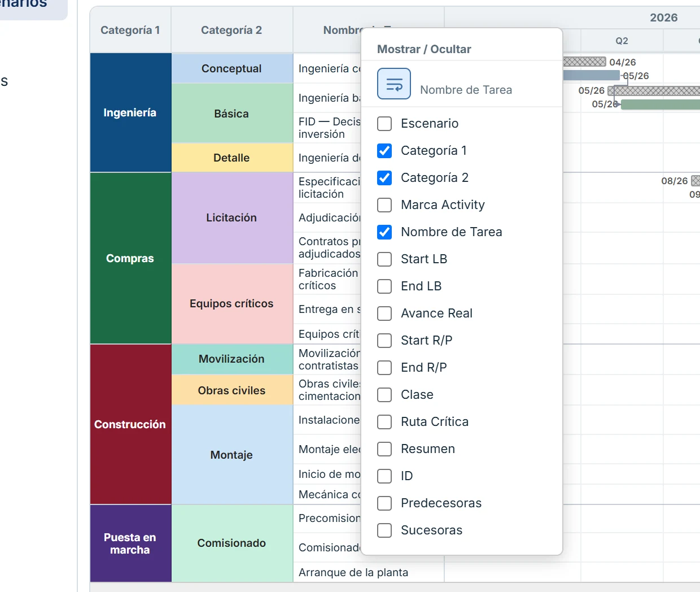Click the Conceptual subcategory cell
Screen dimensions: 700x592
click(232, 68)
